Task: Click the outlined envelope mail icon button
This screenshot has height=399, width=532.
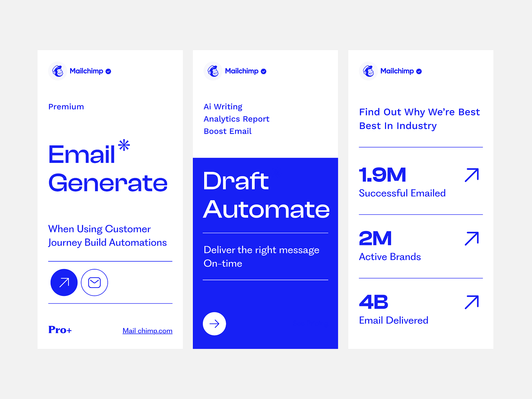Action: 94,282
